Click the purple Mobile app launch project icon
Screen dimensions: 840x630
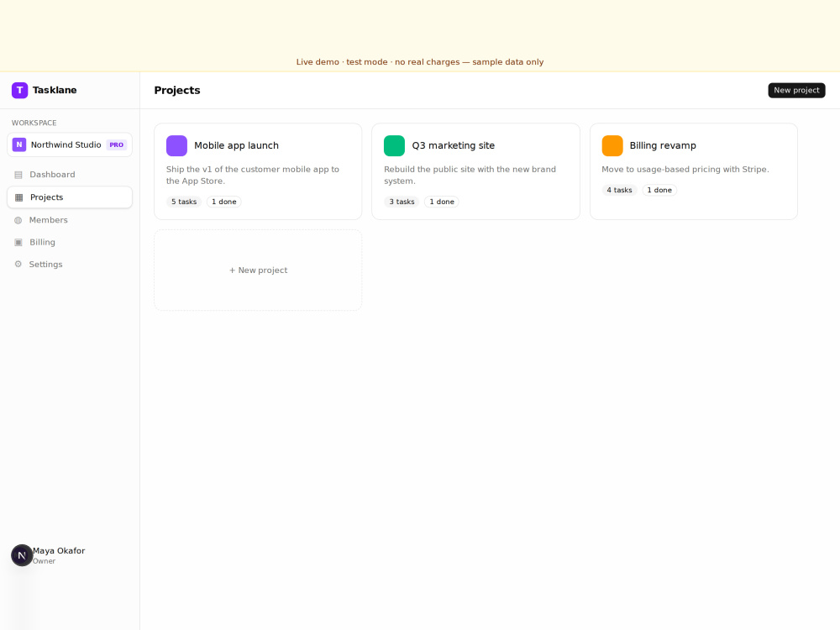tap(176, 145)
